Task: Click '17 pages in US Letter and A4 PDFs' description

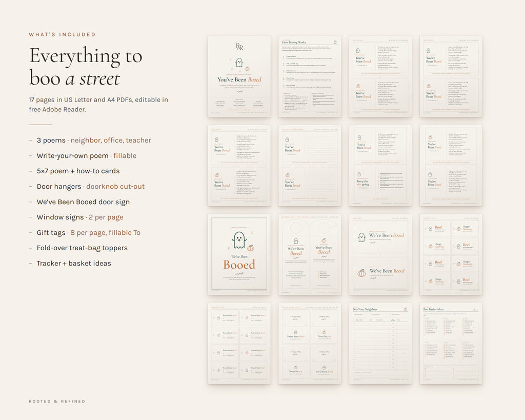Action: pyautogui.click(x=98, y=105)
